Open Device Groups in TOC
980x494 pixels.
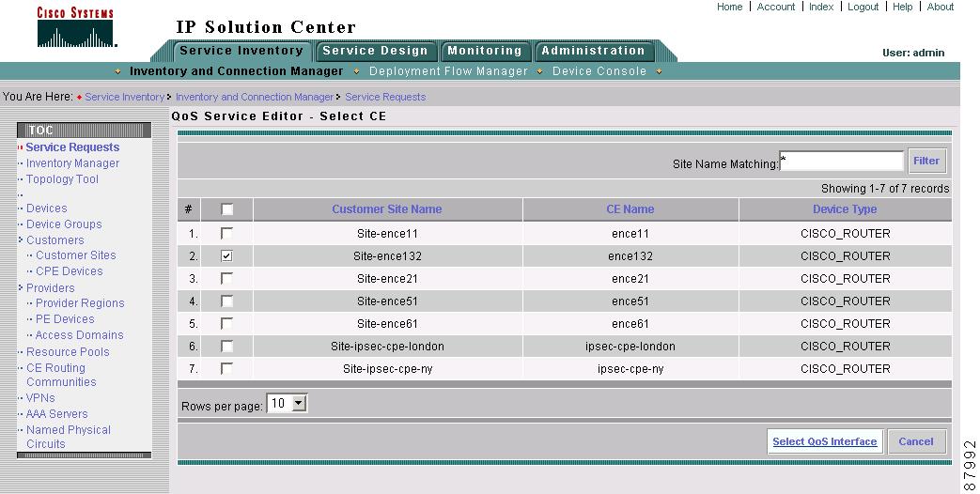pyautogui.click(x=64, y=224)
